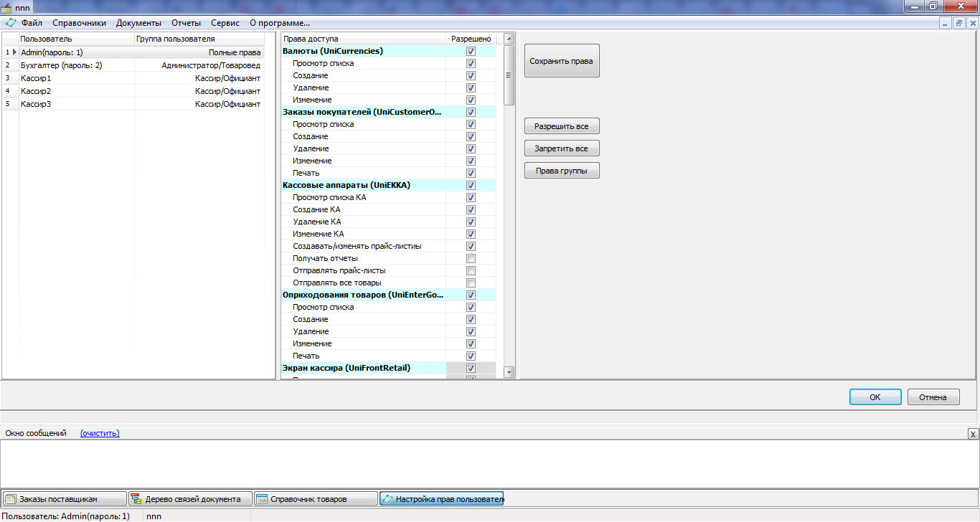The width and height of the screenshot is (980, 522).
Task: Click the Права доступа column header
Action: pos(363,39)
